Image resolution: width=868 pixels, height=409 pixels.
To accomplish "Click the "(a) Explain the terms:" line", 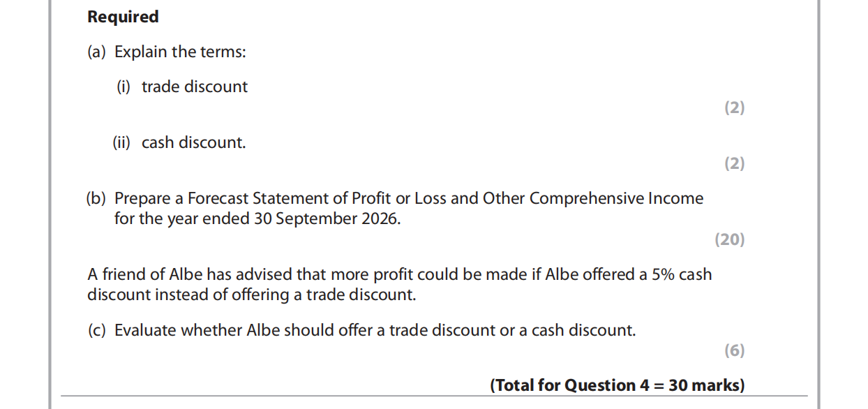I will [x=167, y=52].
